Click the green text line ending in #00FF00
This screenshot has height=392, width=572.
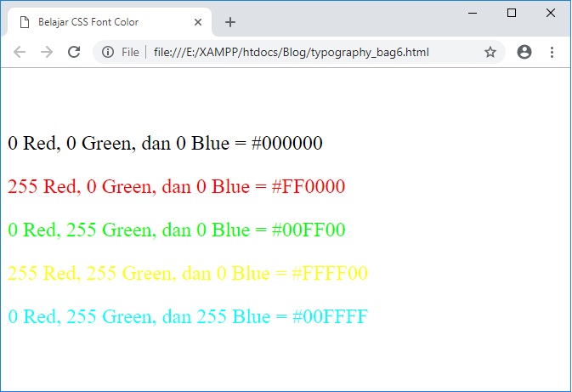tap(176, 230)
